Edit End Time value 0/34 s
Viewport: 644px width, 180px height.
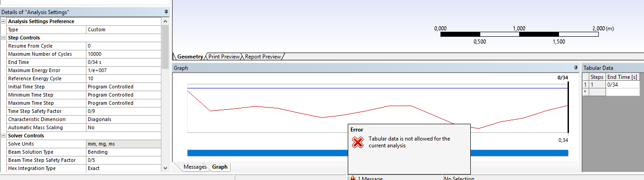point(123,62)
